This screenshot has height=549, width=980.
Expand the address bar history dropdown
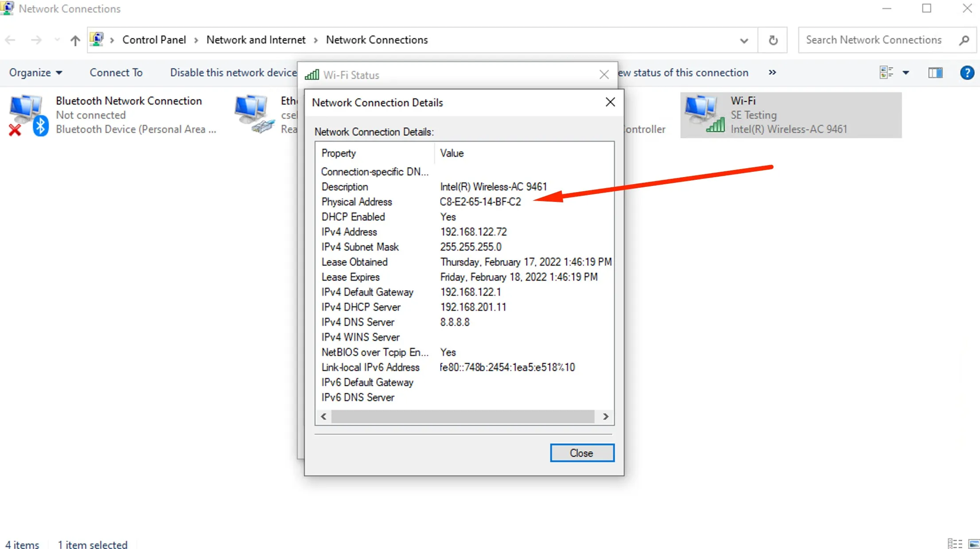[x=744, y=41]
